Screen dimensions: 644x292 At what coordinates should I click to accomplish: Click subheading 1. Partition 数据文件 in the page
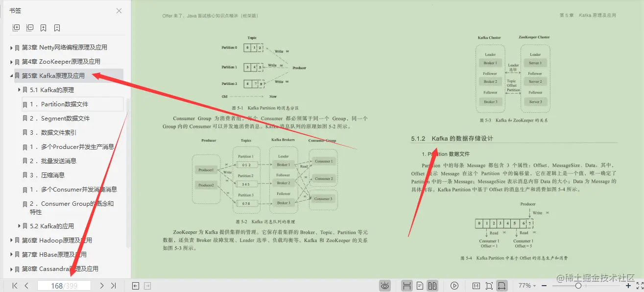point(446,154)
